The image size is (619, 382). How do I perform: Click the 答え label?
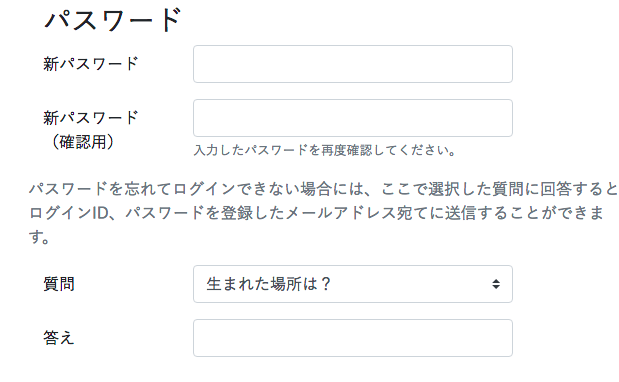pos(59,338)
